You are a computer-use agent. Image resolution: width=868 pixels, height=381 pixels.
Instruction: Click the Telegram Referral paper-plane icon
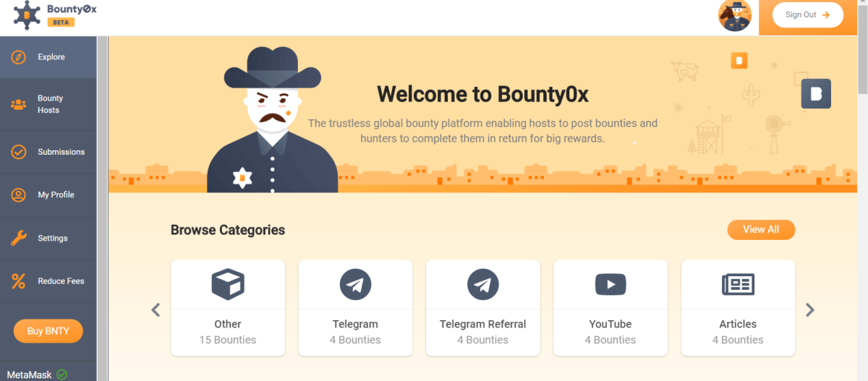482,285
